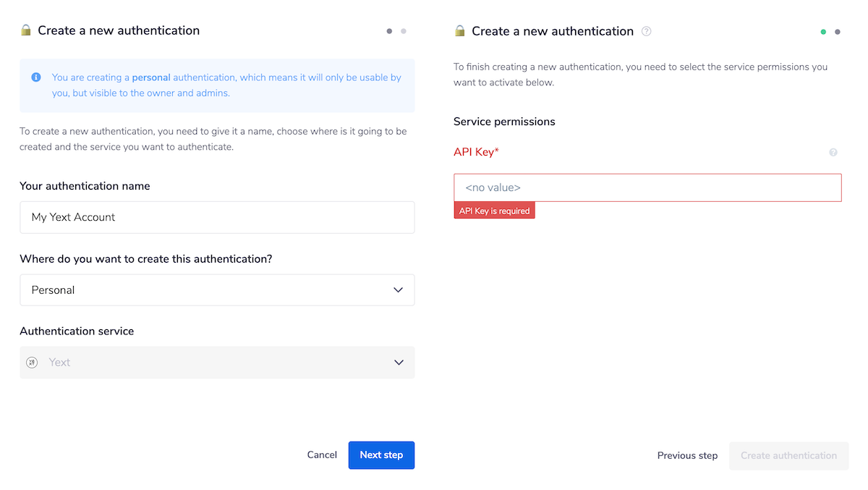Click the chevron on the Personal selector

[x=398, y=290]
